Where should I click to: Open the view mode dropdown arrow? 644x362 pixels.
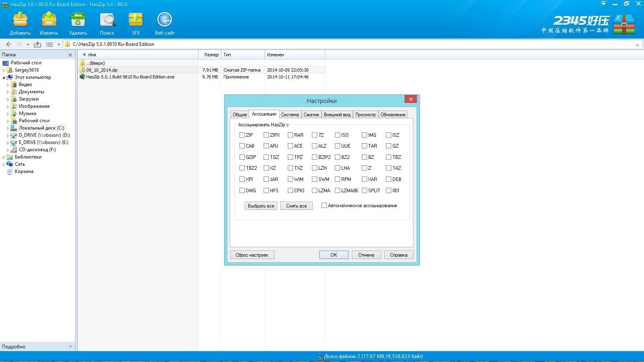coord(59,45)
